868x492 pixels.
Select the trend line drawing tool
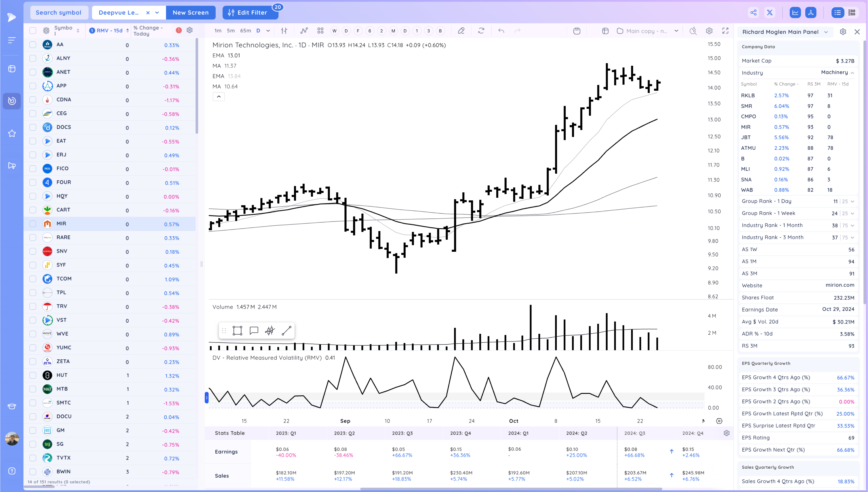click(x=286, y=330)
